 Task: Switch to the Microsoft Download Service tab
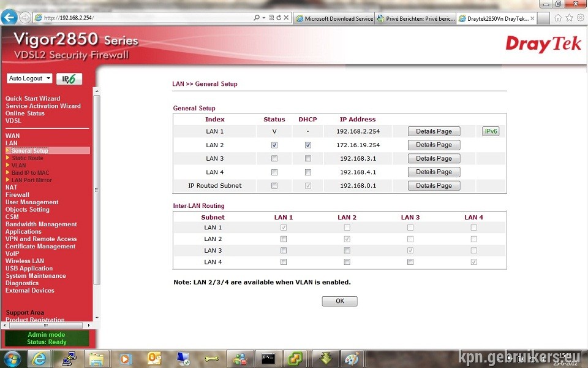[334, 18]
